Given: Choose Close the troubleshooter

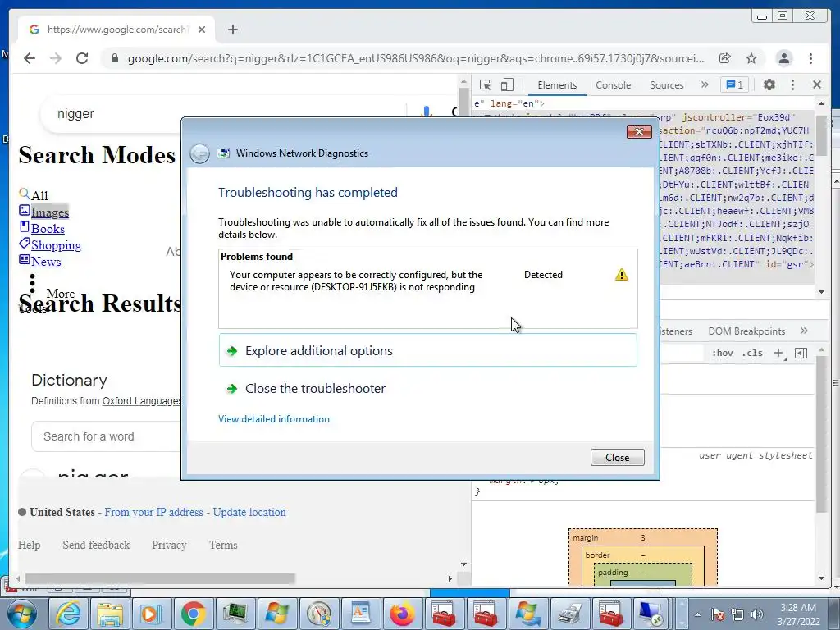Looking at the screenshot, I should (315, 388).
